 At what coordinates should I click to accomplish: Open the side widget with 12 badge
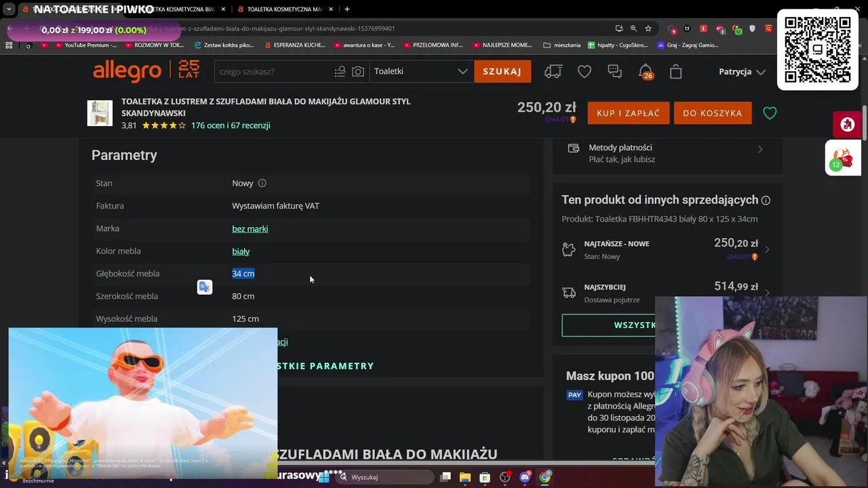tap(843, 158)
